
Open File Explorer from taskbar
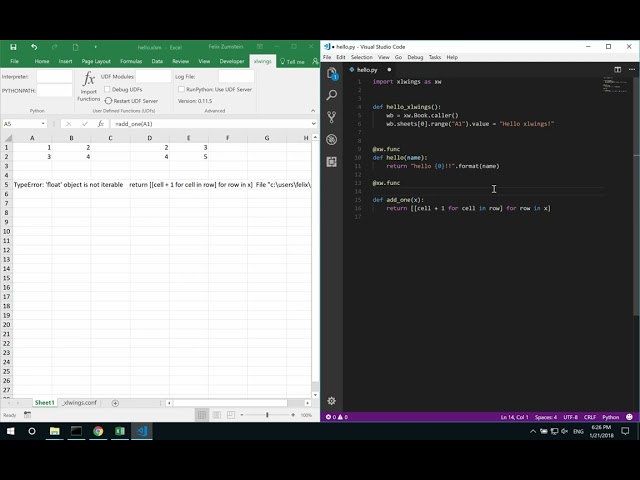(x=54, y=431)
